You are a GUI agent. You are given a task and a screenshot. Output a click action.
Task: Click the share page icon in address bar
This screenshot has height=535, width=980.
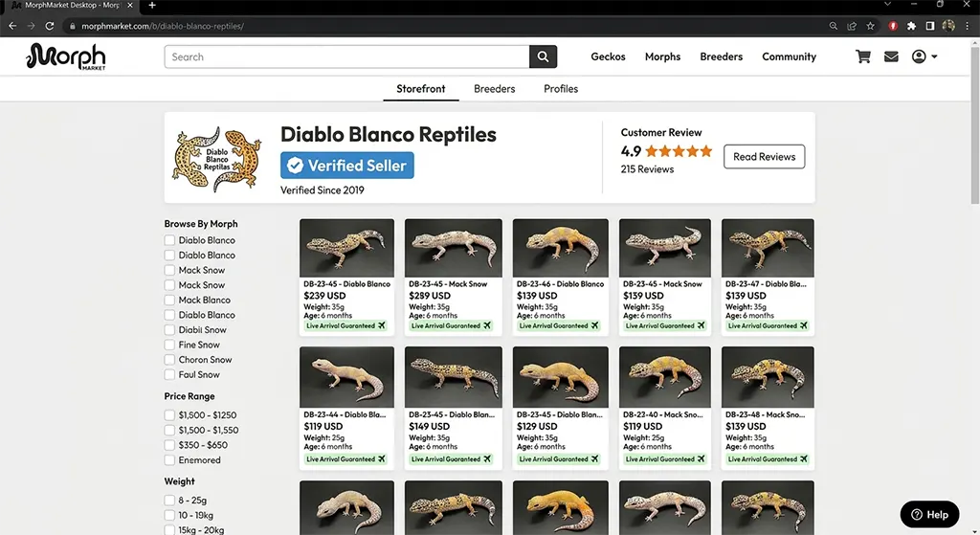pyautogui.click(x=851, y=26)
